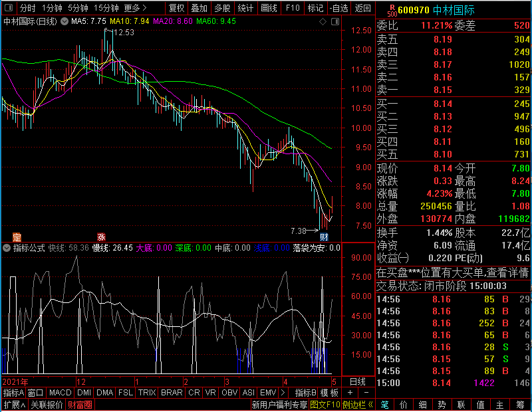Screen dimensions: 532x412
Task: Switch indicator to FSL
Action: [126, 393]
